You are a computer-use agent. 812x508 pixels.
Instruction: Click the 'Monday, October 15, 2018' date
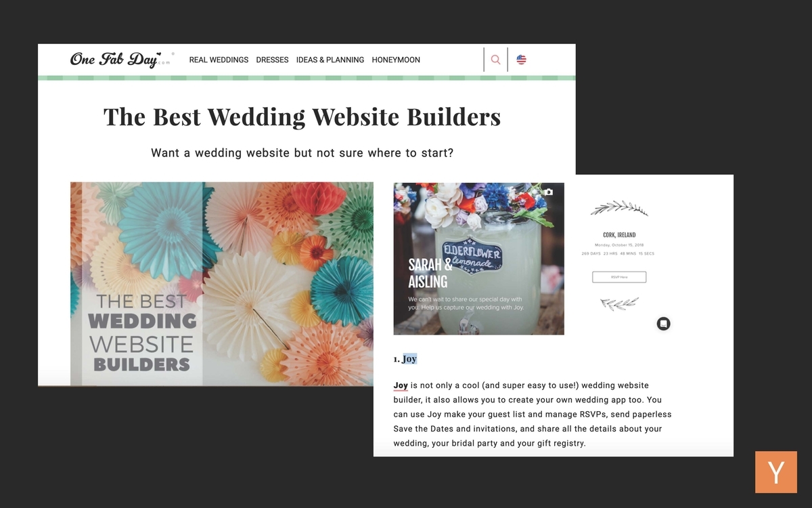(619, 245)
